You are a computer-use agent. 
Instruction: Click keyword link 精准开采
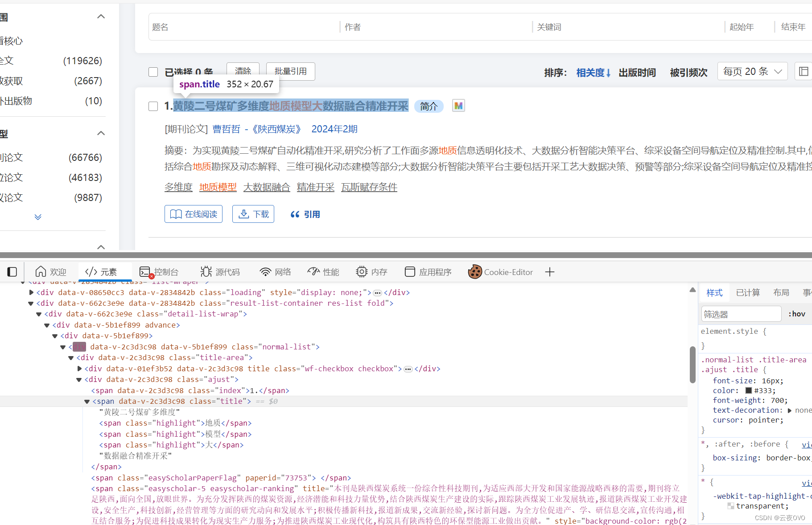pos(316,187)
